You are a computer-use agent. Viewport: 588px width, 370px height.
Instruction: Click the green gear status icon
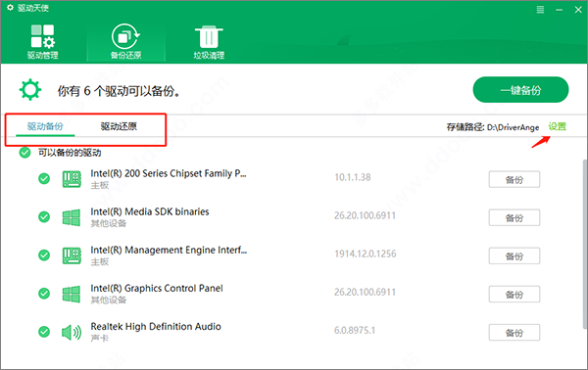click(x=30, y=90)
